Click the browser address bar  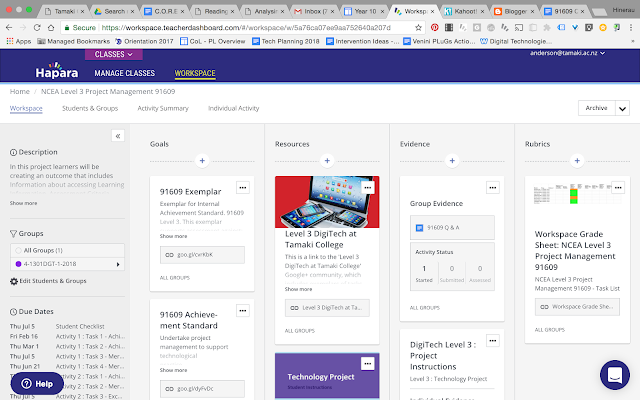245,27
